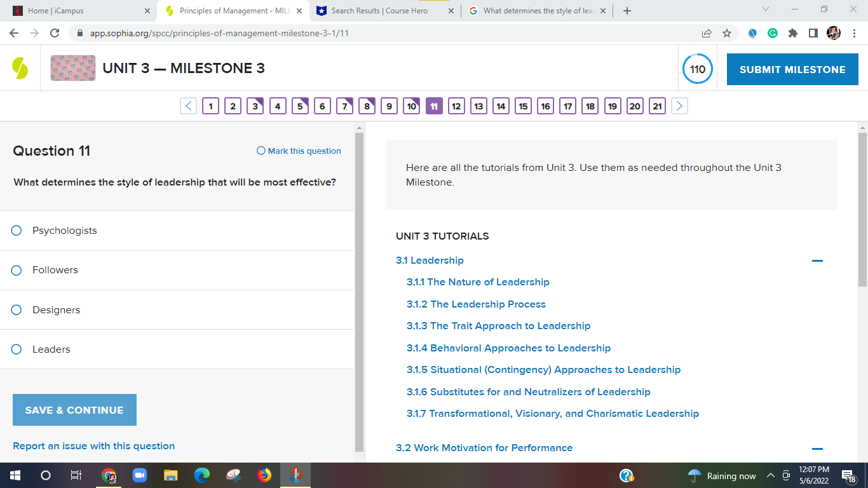Open 3.1.5 Situational (Contingency) Approaches tutorial
Screen dimensions: 868x488
click(x=543, y=370)
